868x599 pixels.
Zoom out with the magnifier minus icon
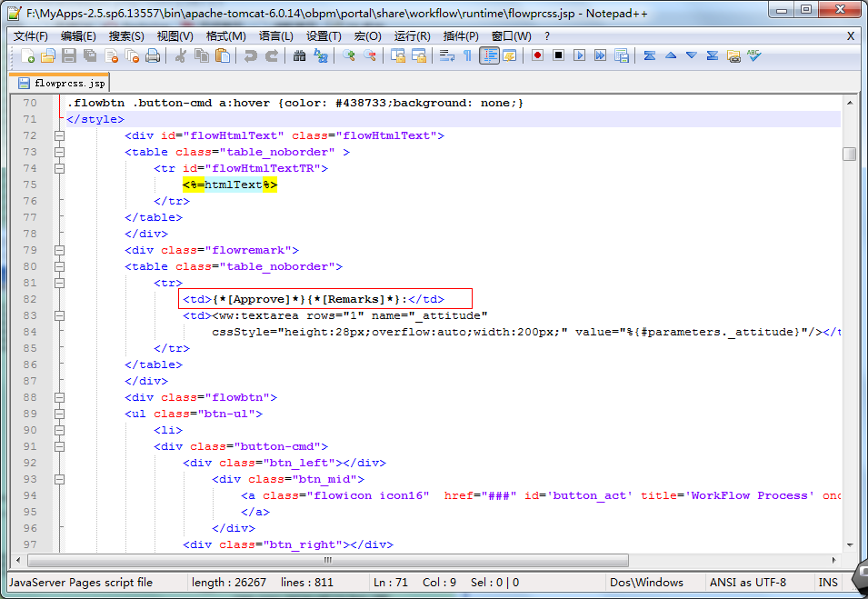click(369, 55)
